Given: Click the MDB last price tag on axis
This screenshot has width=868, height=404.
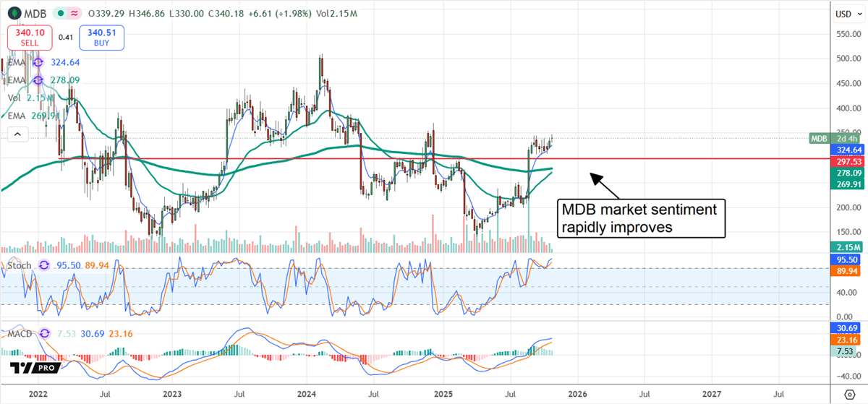Looking at the screenshot, I should 818,138.
